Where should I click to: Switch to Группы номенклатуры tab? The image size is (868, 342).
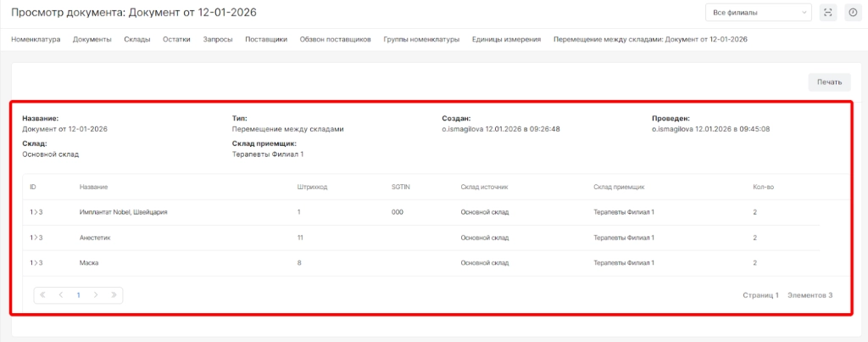click(421, 39)
